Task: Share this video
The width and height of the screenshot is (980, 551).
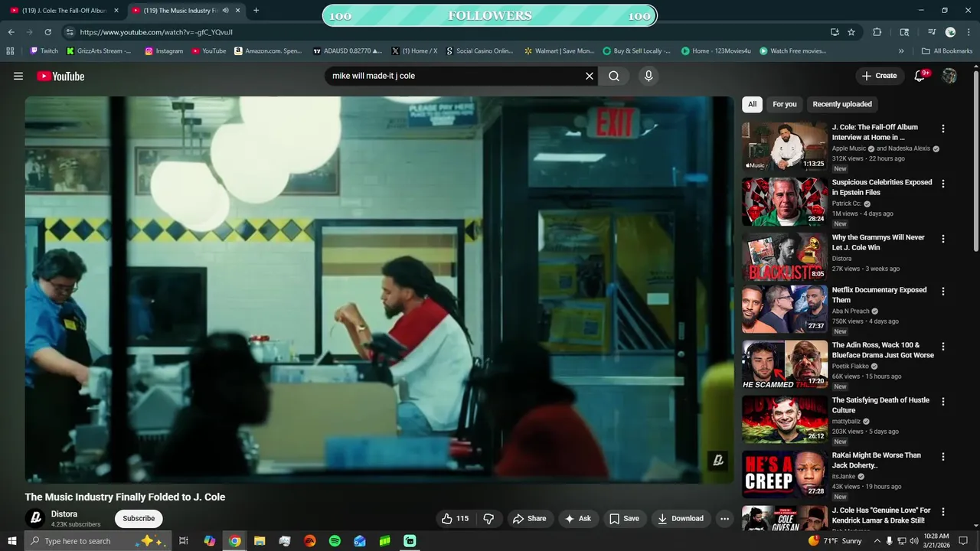Action: click(529, 518)
